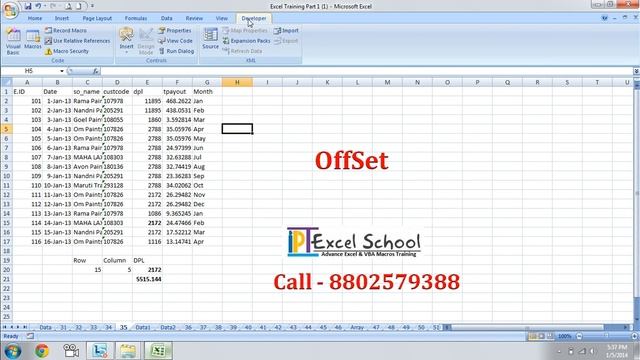Click into the formula bar
The width and height of the screenshot is (640, 360).
[x=366, y=71]
